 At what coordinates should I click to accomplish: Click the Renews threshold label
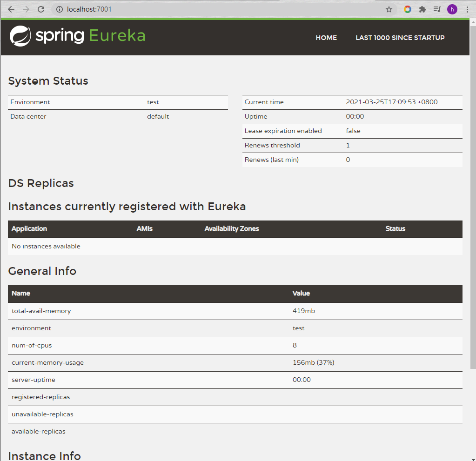click(272, 146)
